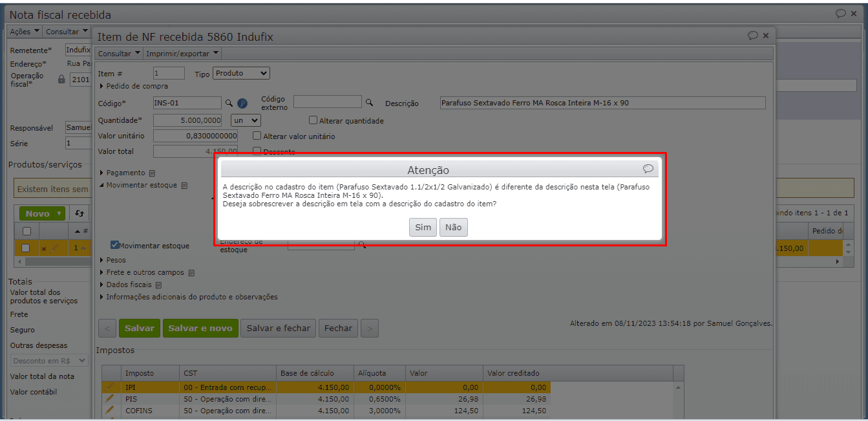The image size is (868, 421).
Task: Expand Frete e outros campos section
Action: [x=142, y=273]
